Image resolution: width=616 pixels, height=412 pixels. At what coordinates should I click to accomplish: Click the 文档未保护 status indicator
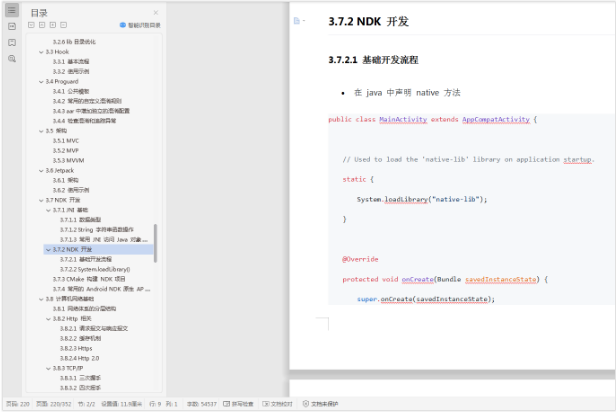(321, 404)
